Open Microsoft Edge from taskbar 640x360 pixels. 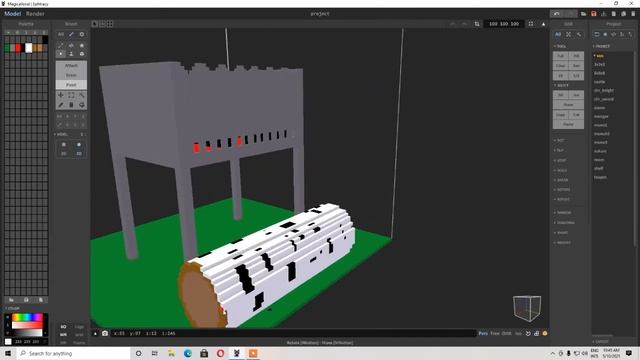188,353
